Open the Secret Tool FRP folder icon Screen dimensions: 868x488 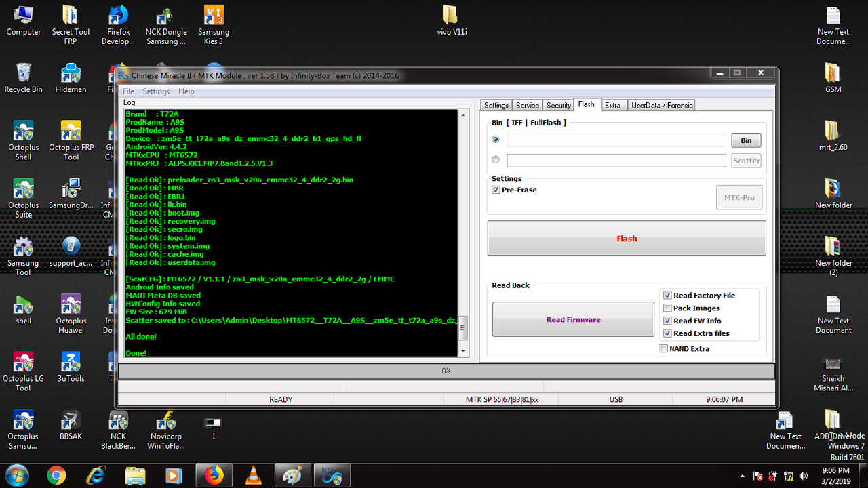click(x=71, y=26)
